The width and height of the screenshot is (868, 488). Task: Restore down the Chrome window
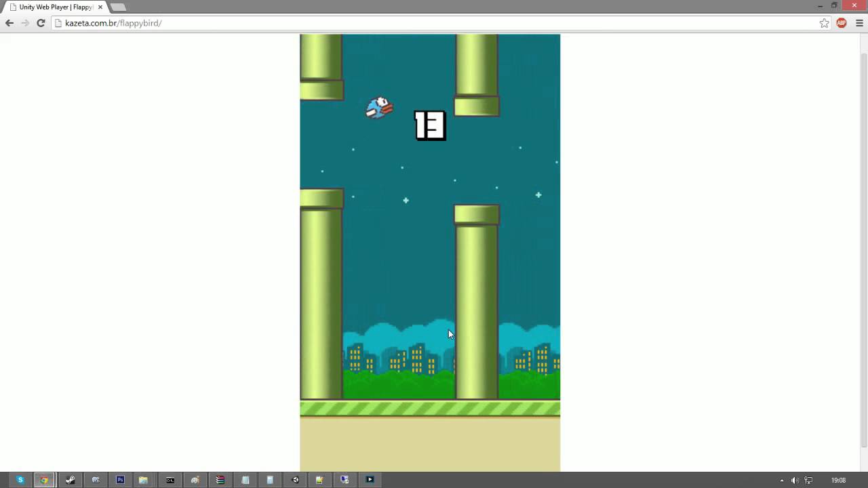point(834,5)
